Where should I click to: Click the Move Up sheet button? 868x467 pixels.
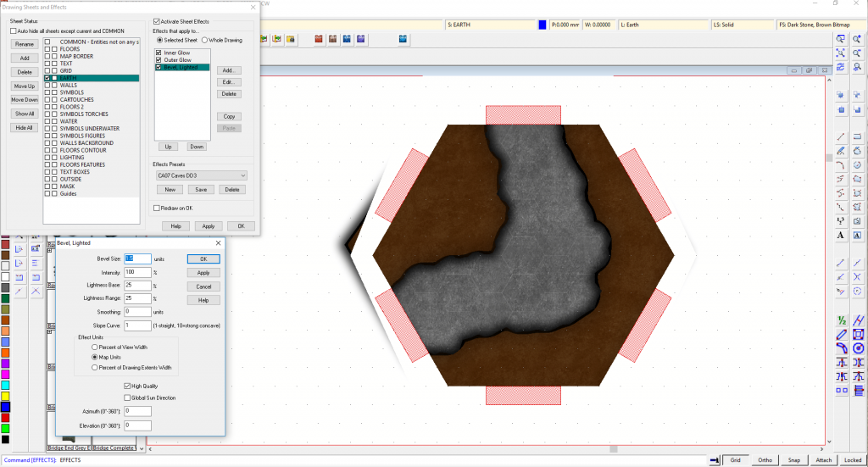coord(25,86)
